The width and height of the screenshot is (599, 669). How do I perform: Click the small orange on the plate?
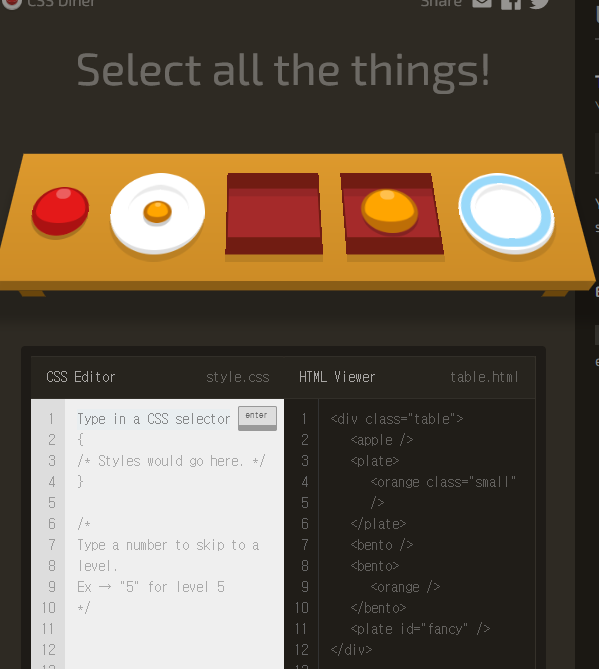point(157,212)
